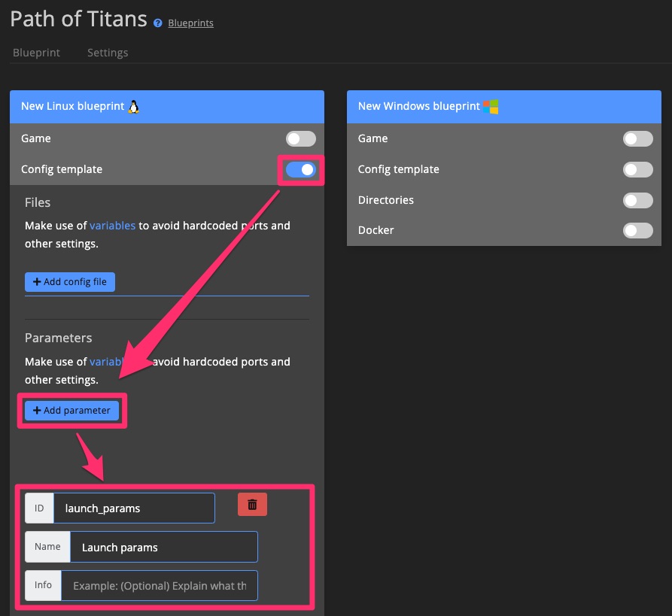Open the Blueprints documentation link
The image size is (672, 616).
[x=190, y=23]
